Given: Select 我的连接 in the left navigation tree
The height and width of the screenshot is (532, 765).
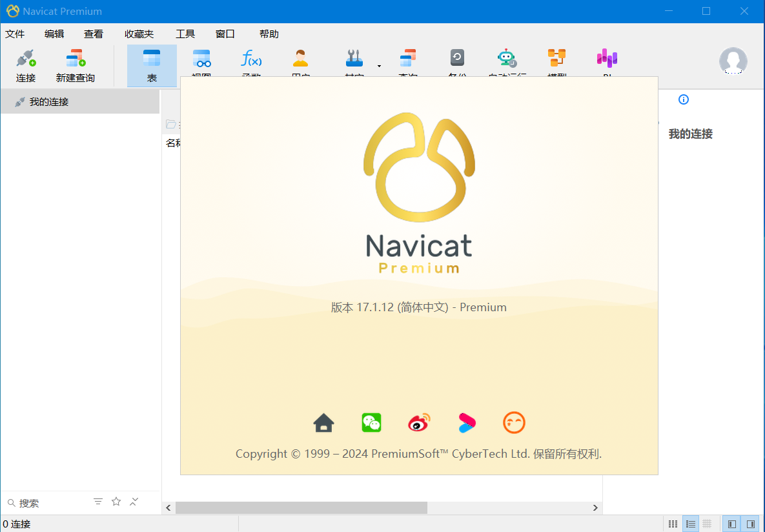Looking at the screenshot, I should click(81, 101).
